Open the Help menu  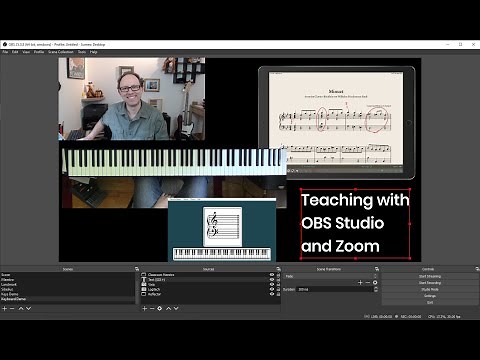(94, 52)
